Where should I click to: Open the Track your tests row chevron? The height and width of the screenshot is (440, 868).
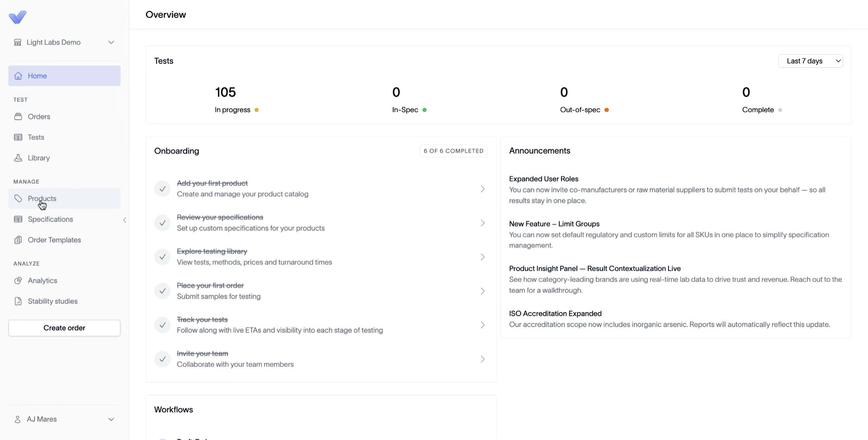(x=482, y=325)
